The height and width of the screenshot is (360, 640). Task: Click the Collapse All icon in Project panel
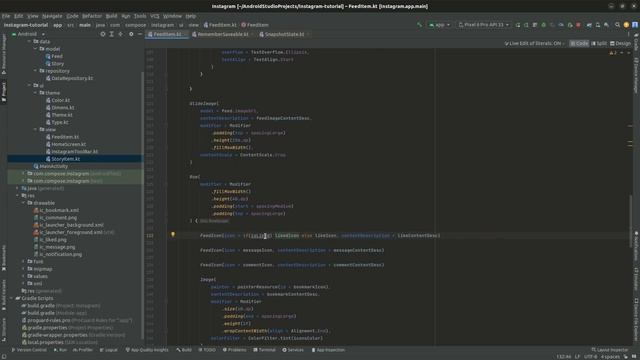(120, 34)
